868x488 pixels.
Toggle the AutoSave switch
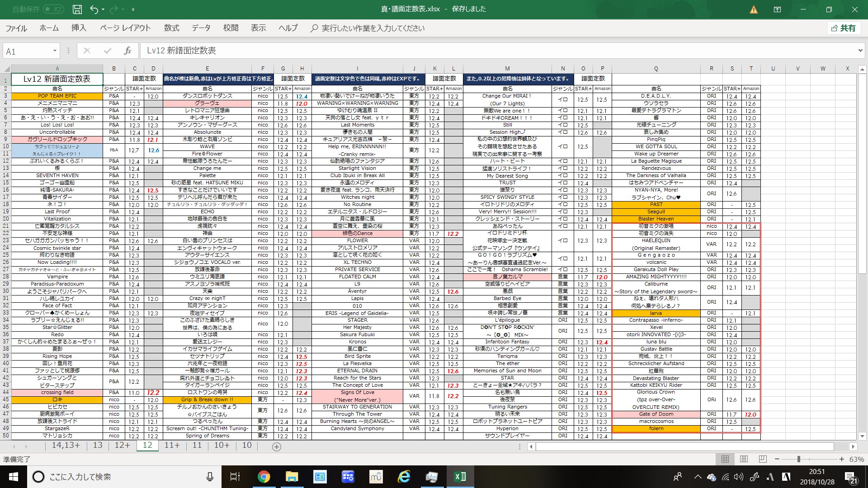click(x=53, y=9)
